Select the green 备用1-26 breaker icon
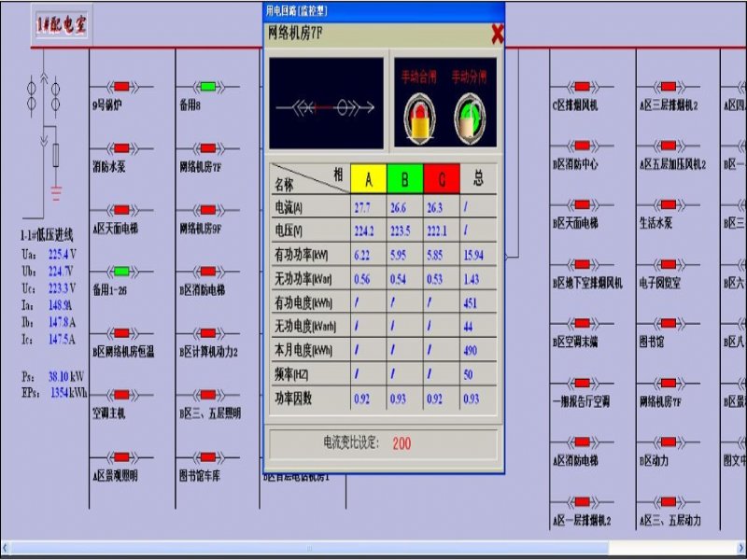Viewport: 747px width, 560px height. tap(121, 272)
